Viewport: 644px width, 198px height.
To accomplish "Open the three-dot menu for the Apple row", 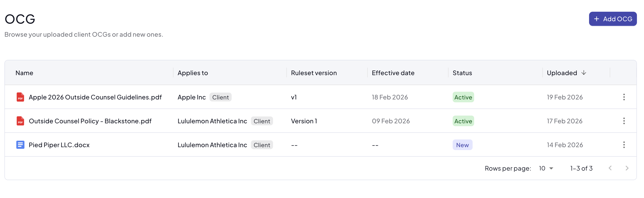I will (x=624, y=97).
